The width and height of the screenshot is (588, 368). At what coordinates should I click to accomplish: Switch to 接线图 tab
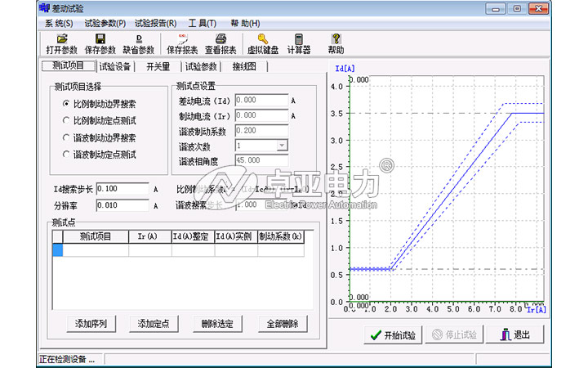coord(244,66)
